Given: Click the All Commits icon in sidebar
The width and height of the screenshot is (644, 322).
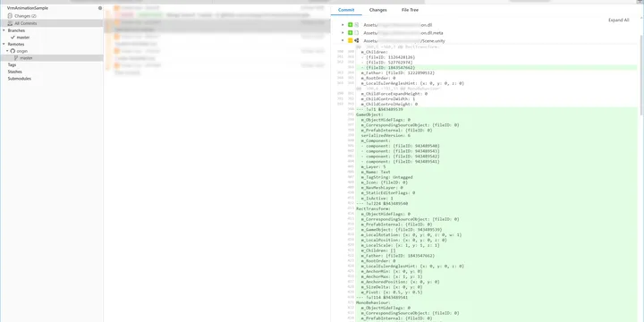Looking at the screenshot, I should pos(10,23).
